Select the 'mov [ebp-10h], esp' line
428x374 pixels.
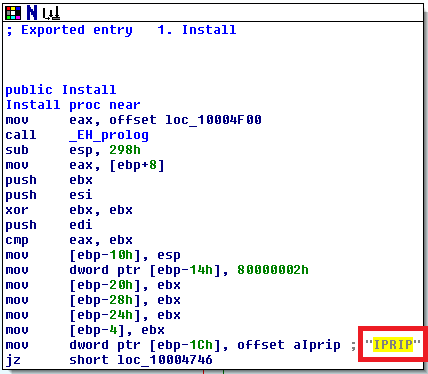click(x=93, y=255)
